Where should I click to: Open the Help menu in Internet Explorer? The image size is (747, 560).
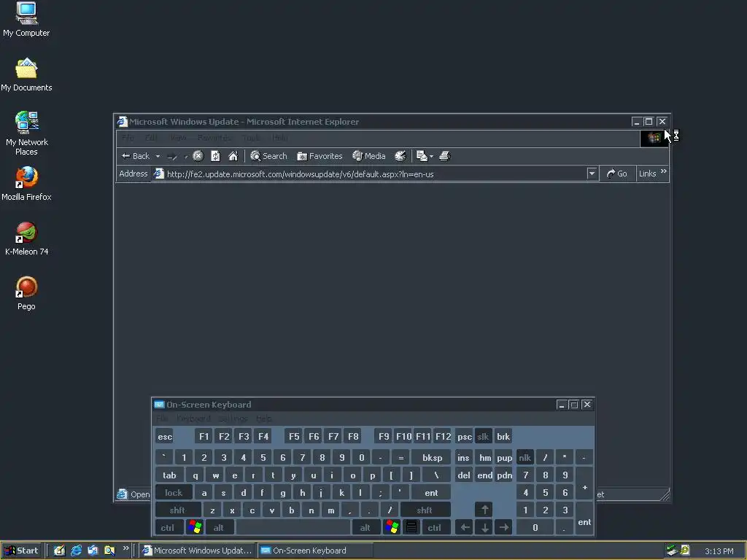click(279, 138)
